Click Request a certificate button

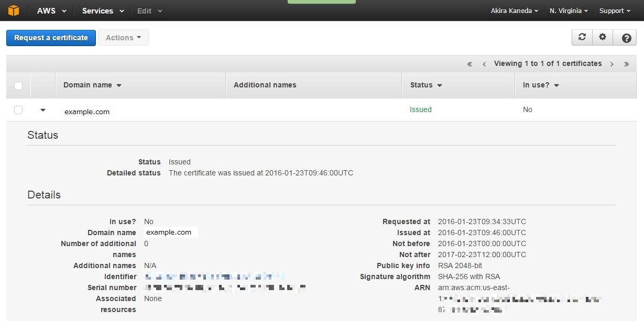click(x=51, y=38)
